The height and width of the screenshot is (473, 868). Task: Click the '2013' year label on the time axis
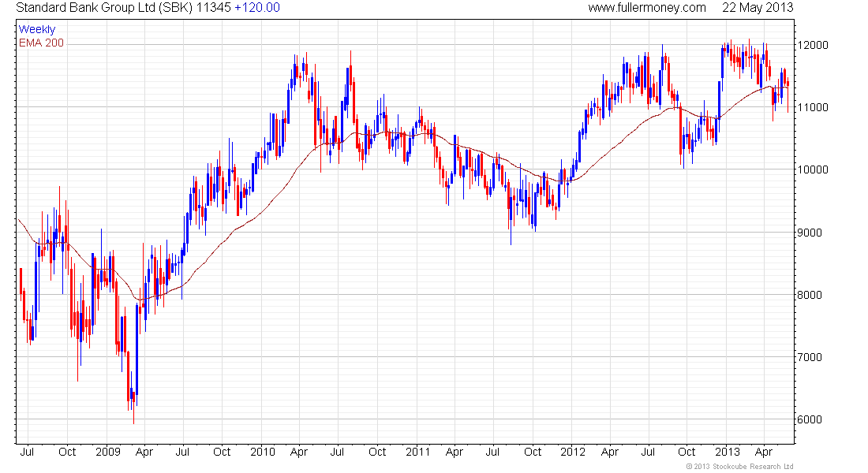(728, 452)
